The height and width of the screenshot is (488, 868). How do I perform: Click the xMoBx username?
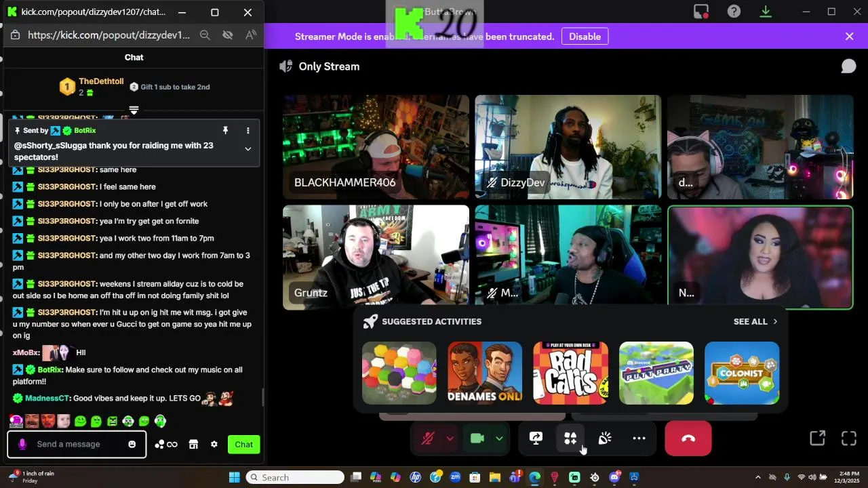pos(26,352)
